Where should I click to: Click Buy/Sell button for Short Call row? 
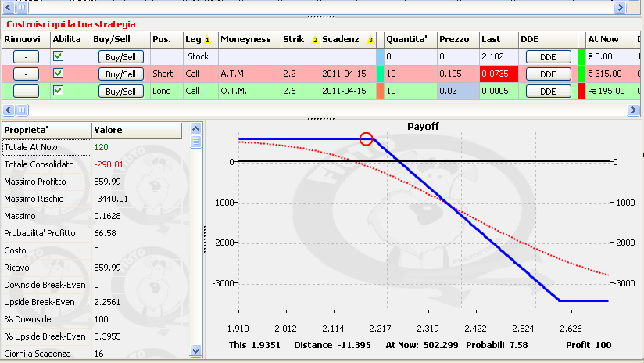pyautogui.click(x=120, y=74)
